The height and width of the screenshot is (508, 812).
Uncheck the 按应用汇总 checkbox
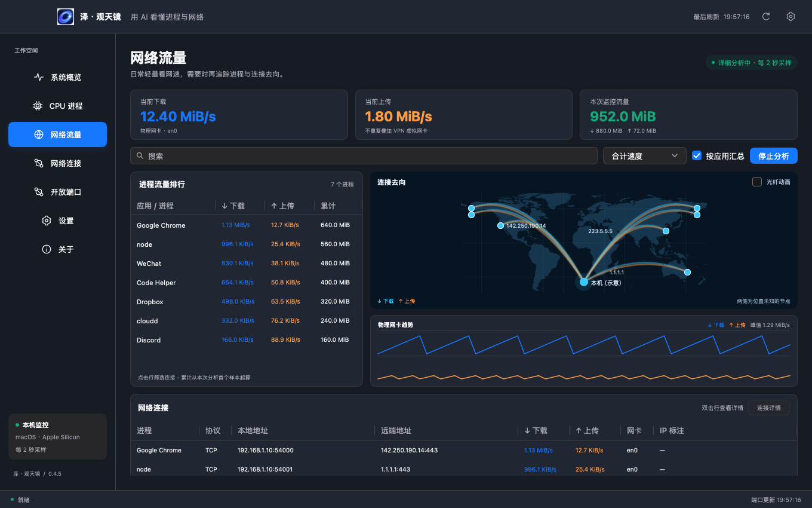click(x=696, y=155)
